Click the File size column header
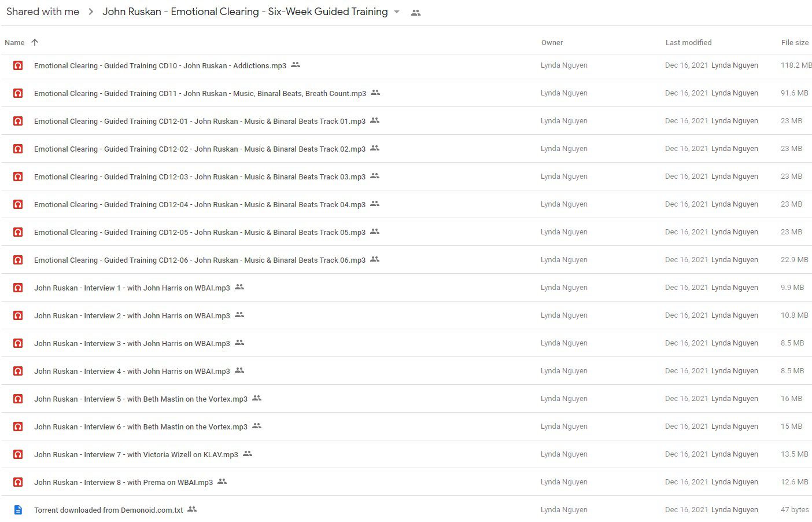This screenshot has width=812, height=522. (x=795, y=43)
